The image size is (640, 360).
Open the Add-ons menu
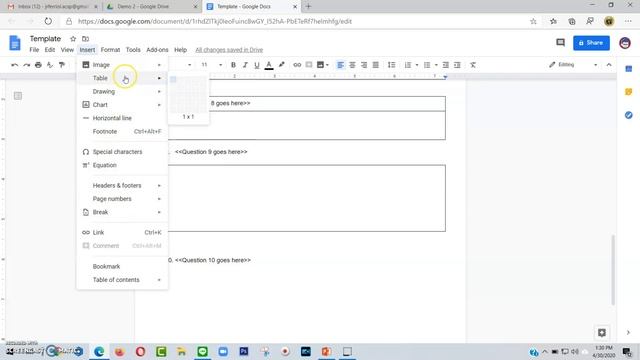point(157,50)
